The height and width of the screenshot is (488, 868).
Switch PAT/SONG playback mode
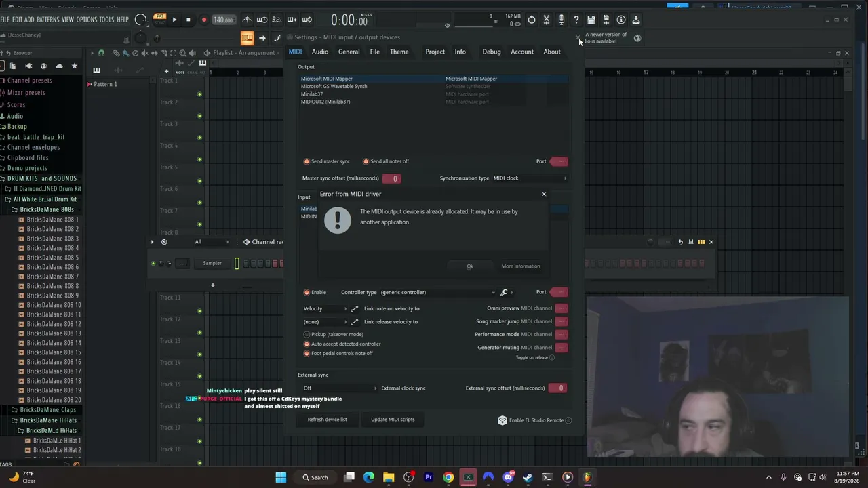click(159, 18)
